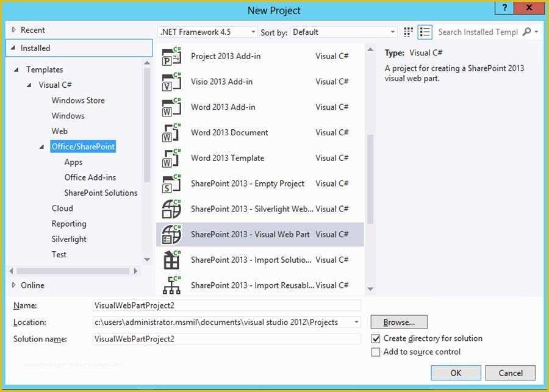
Task: Click the project Name input field
Action: pos(226,305)
